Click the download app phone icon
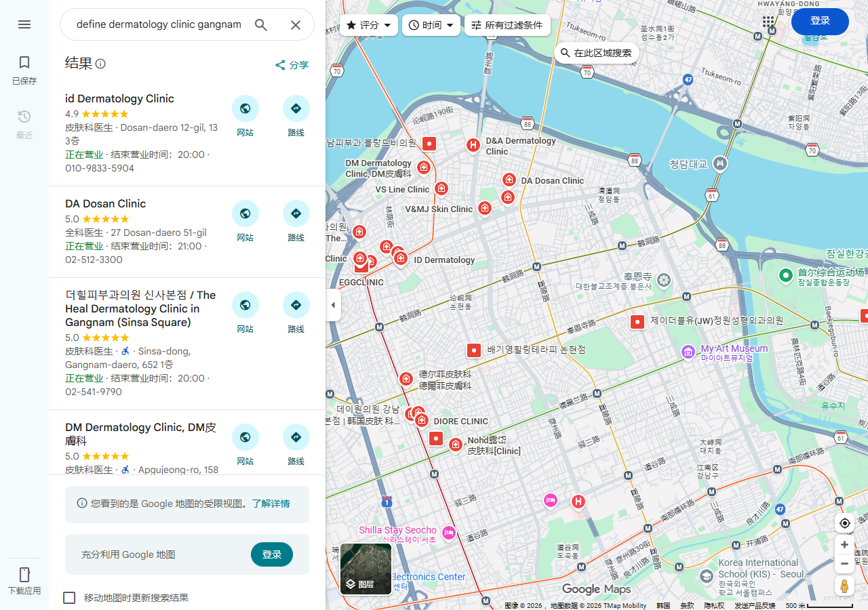Viewport: 868px width, 610px height. tap(24, 575)
